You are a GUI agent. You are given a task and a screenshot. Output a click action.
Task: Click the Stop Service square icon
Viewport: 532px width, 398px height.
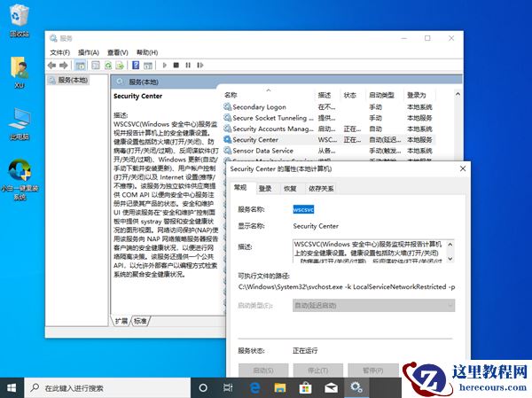coord(176,65)
